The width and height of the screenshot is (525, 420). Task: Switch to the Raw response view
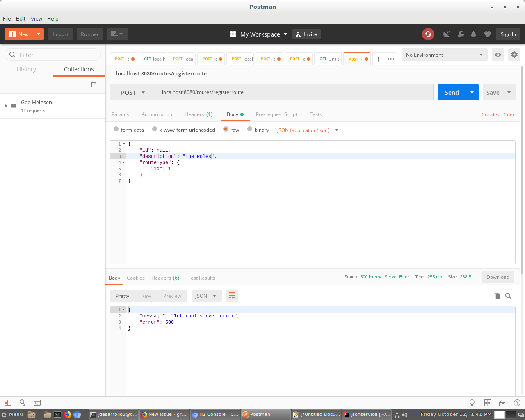146,296
